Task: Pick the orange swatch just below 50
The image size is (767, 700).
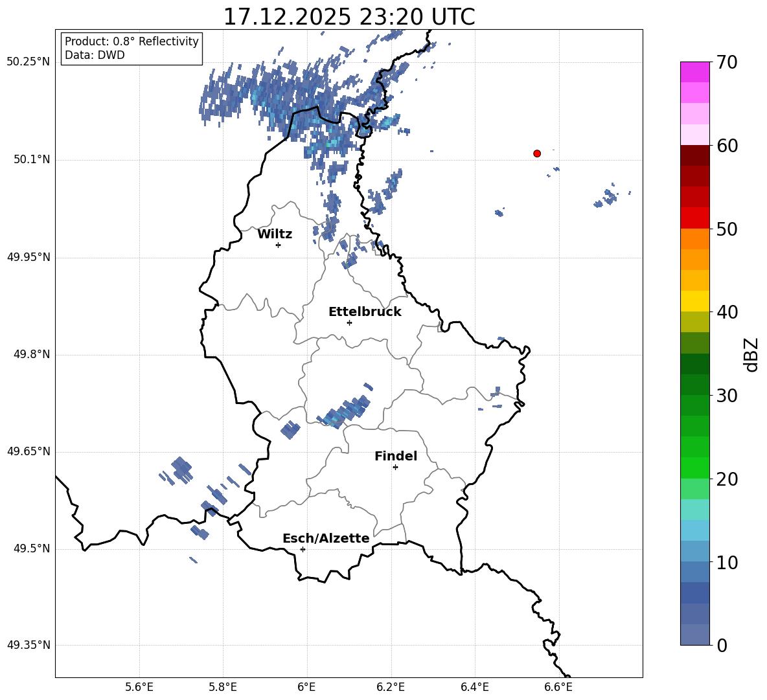Action: 694,238
